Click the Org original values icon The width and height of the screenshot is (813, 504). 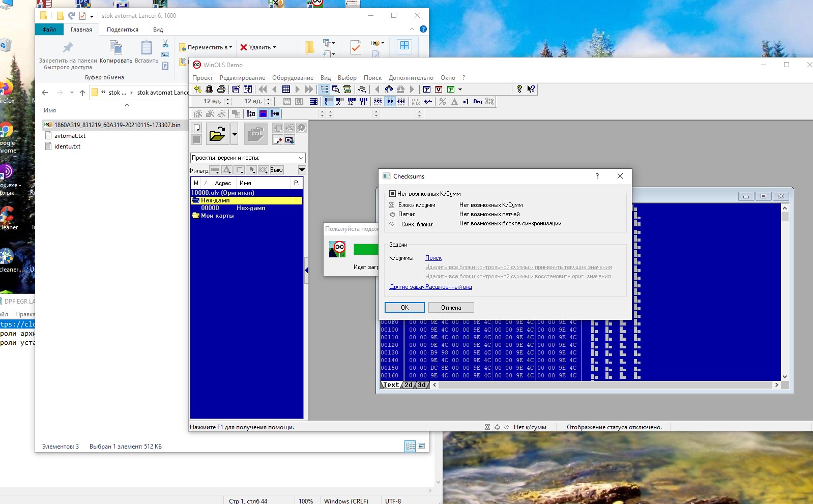point(477,102)
